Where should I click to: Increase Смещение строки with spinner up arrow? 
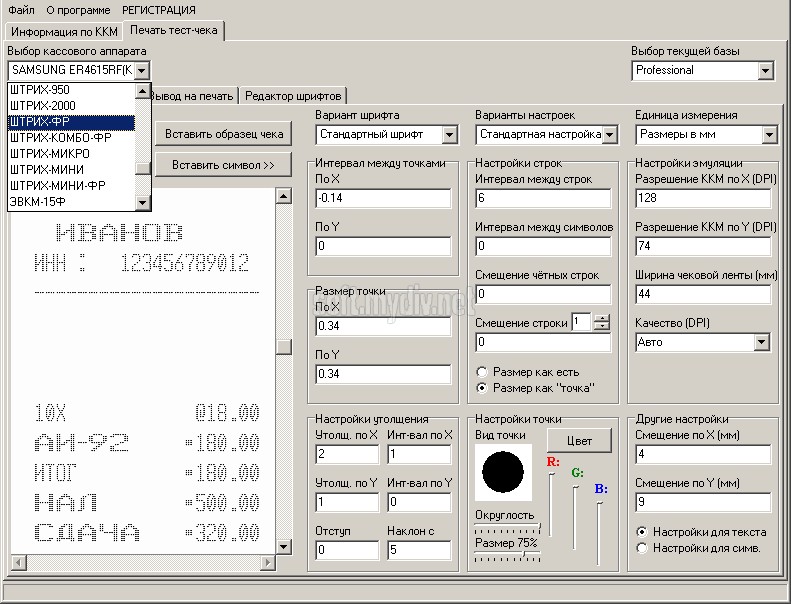(602, 318)
